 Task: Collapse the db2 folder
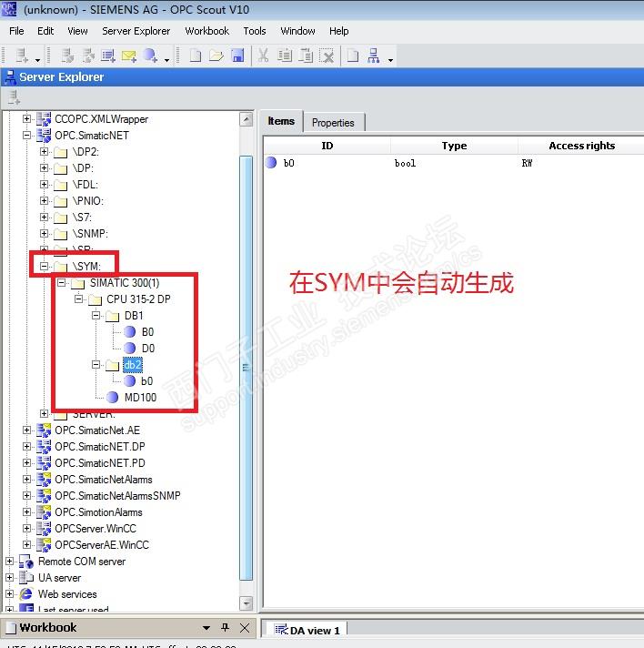pyautogui.click(x=96, y=364)
